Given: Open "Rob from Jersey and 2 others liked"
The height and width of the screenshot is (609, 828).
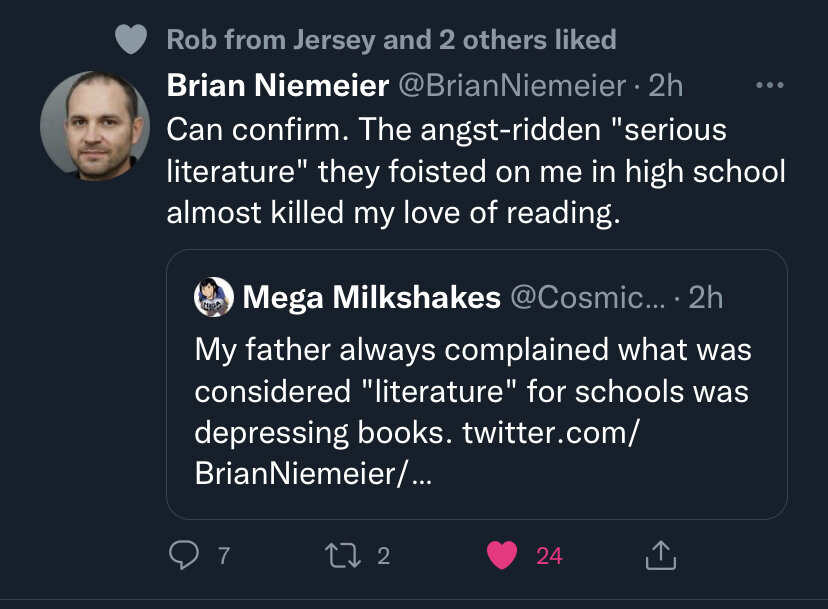Looking at the screenshot, I should [391, 40].
